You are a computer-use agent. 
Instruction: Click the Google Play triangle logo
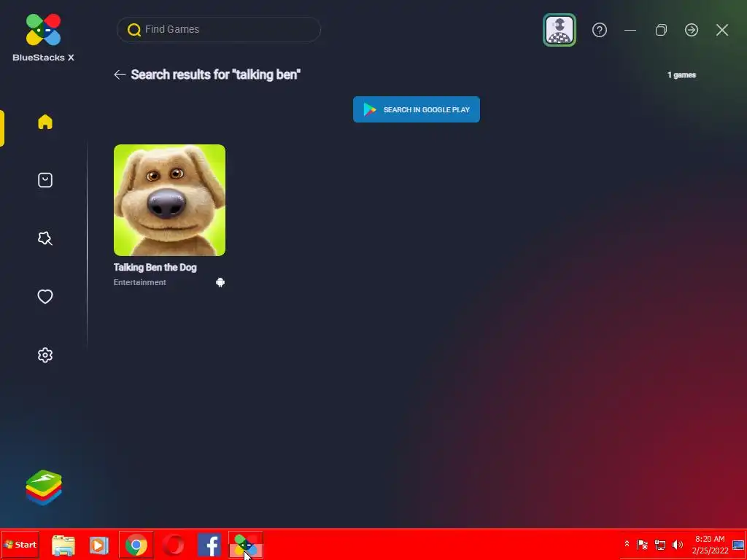pyautogui.click(x=370, y=109)
